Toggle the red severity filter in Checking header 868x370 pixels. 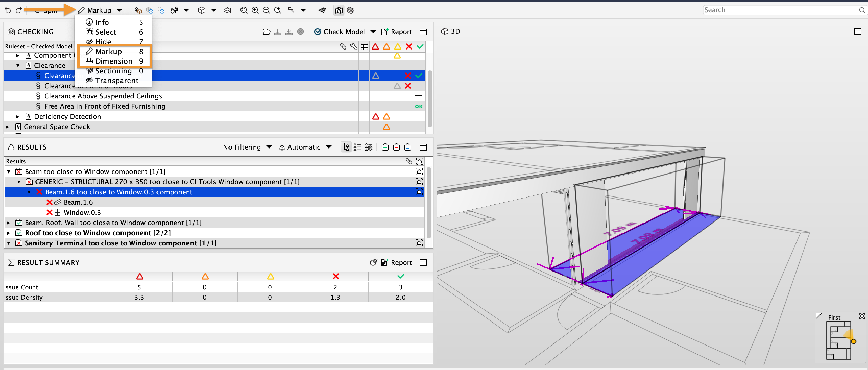(x=376, y=47)
